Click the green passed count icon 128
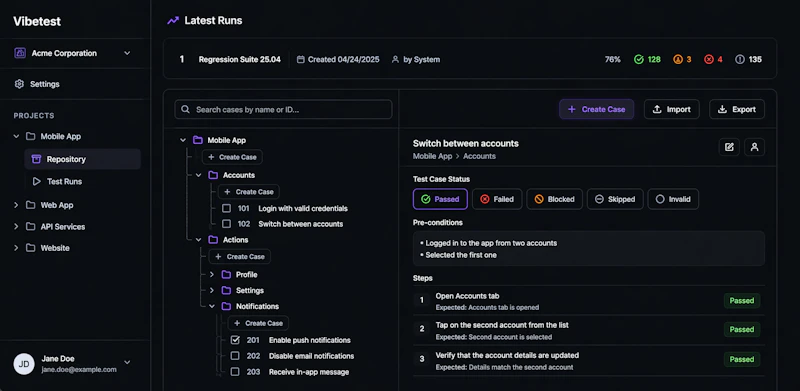 click(639, 60)
